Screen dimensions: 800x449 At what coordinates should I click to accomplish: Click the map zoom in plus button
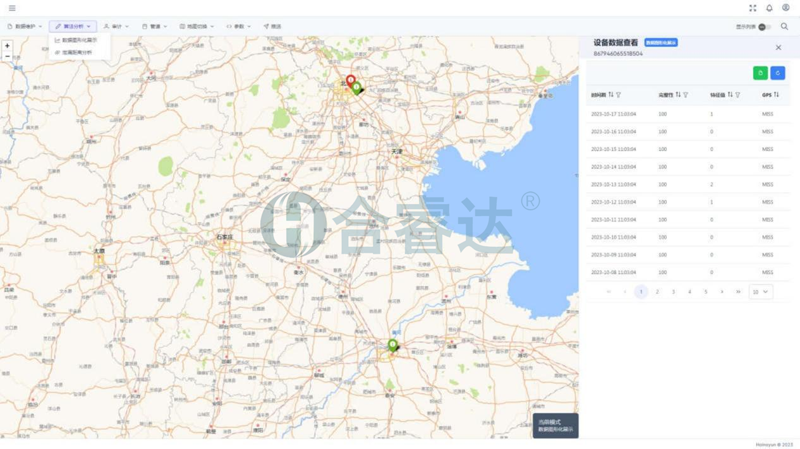(x=7, y=46)
